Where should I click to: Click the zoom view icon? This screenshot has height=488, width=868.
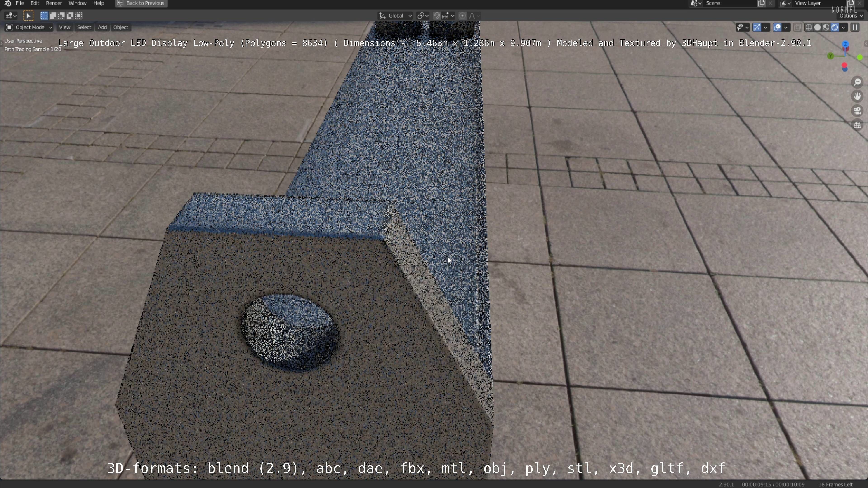pos(858,82)
